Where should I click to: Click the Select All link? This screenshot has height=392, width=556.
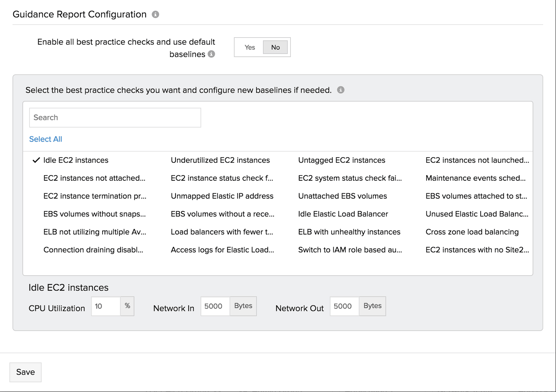(x=45, y=139)
